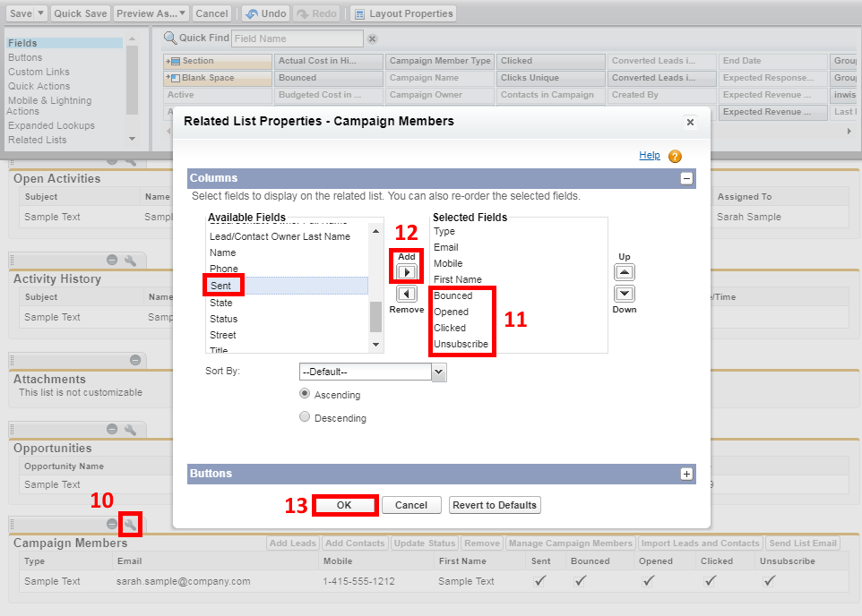Screen dimensions: 862x616
Task: Select Unsubscribe in Selected Fields
Action: point(461,344)
